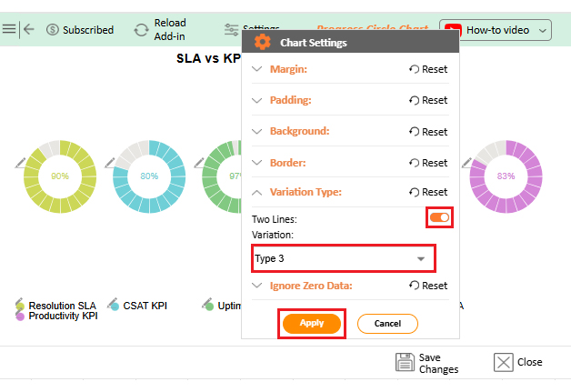Click edit icon for CSAT KPI legend

point(114,305)
